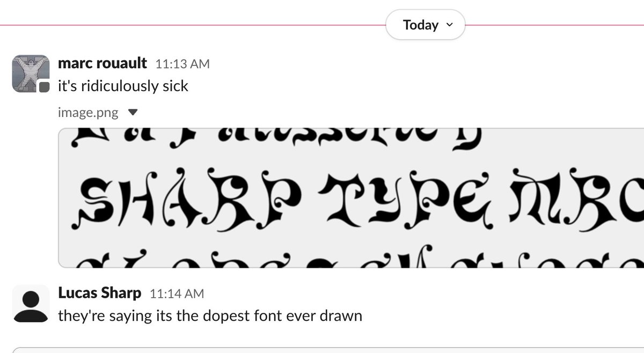Open marc rouault's sender name link

[102, 63]
